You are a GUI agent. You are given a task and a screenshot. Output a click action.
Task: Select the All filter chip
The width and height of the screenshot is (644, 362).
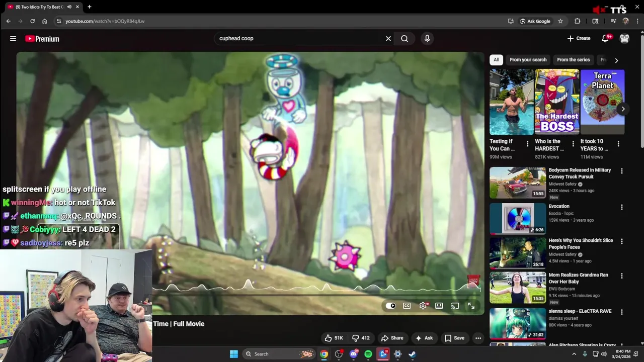pos(496,59)
